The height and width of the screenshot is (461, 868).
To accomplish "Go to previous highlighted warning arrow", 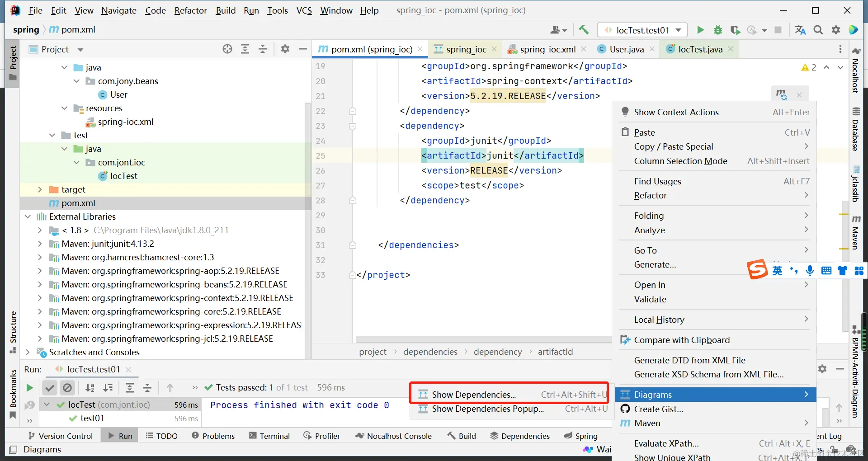I will [826, 67].
